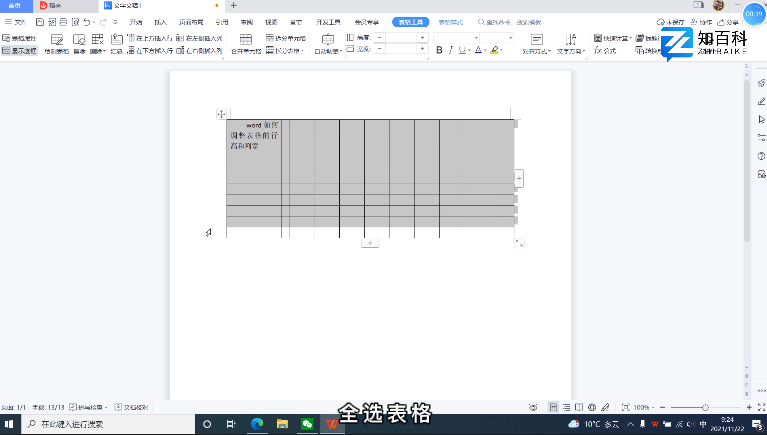Split cells in the table
The height and width of the screenshot is (435, 767).
click(x=286, y=38)
